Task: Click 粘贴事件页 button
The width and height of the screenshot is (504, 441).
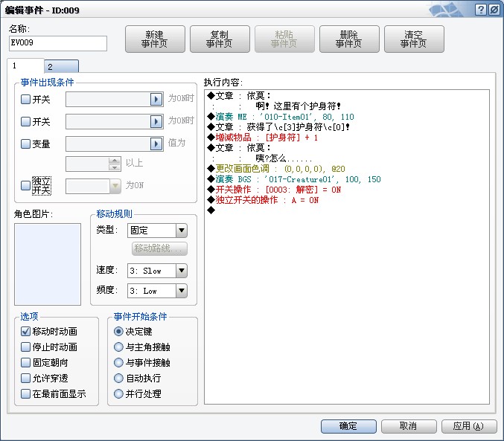Action: coord(284,39)
